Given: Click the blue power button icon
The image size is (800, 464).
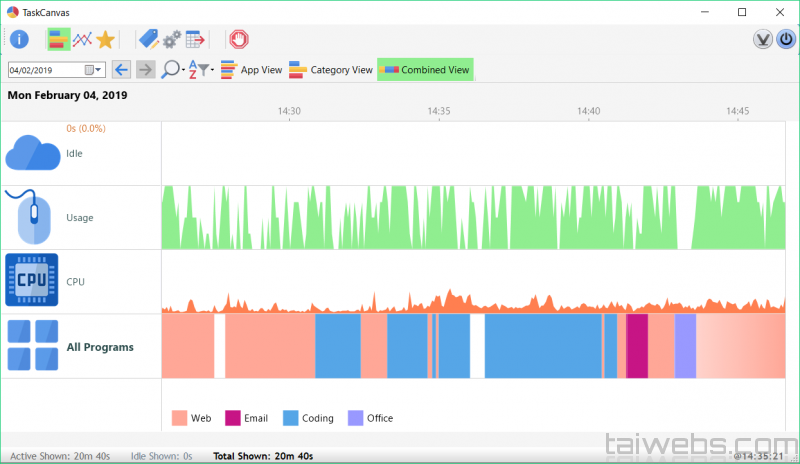Looking at the screenshot, I should [x=786, y=39].
